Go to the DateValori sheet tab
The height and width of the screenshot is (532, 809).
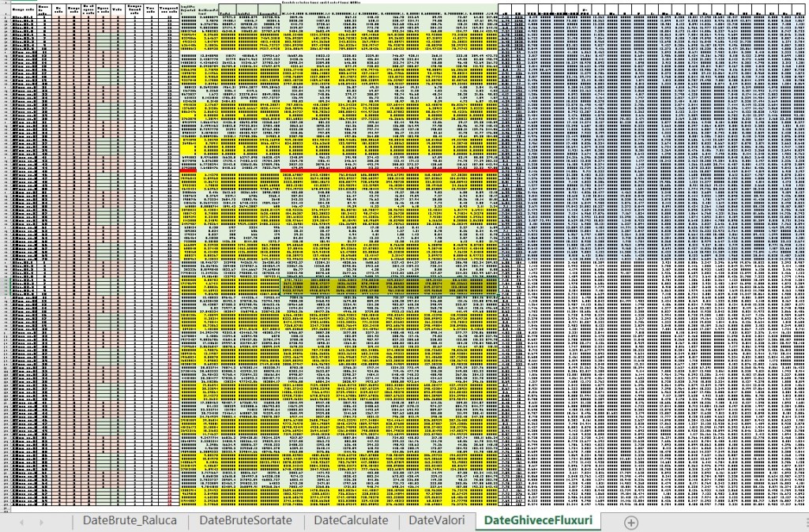(437, 521)
